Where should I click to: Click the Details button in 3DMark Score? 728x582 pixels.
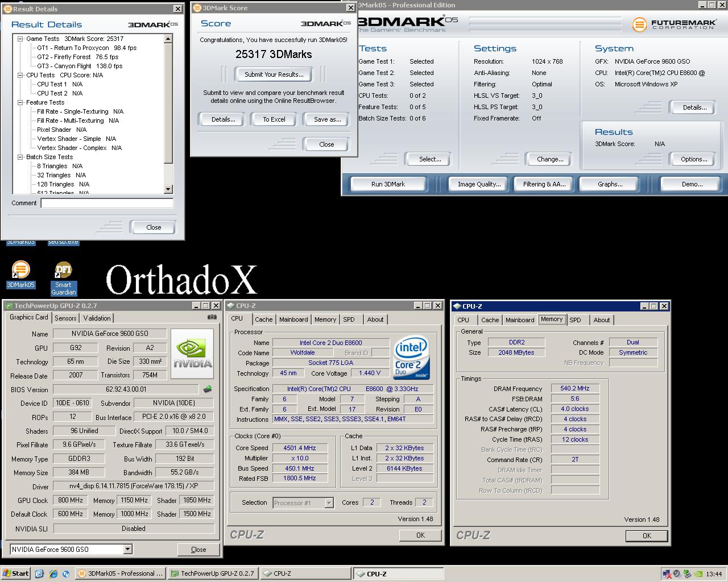[x=223, y=119]
